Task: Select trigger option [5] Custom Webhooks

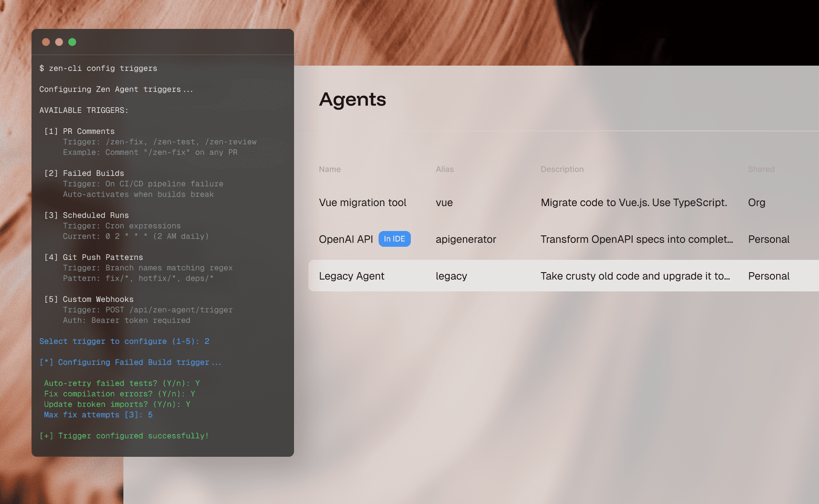Action: pyautogui.click(x=89, y=299)
